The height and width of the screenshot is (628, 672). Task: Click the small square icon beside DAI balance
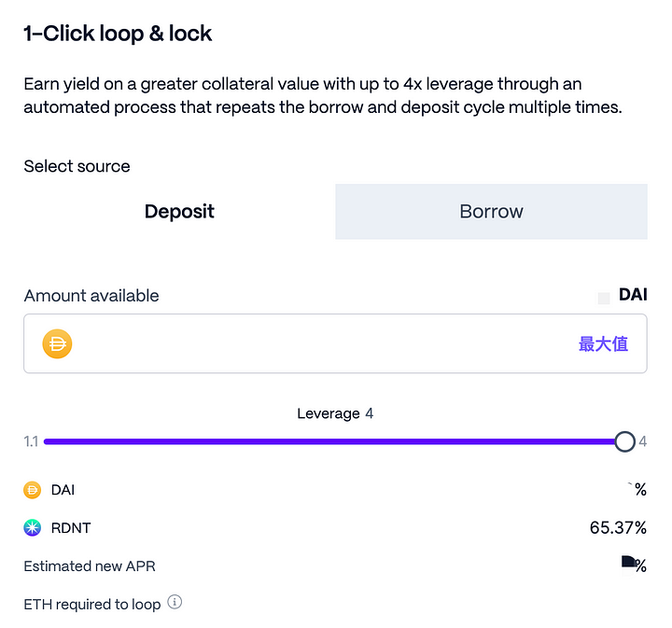[x=603, y=298]
